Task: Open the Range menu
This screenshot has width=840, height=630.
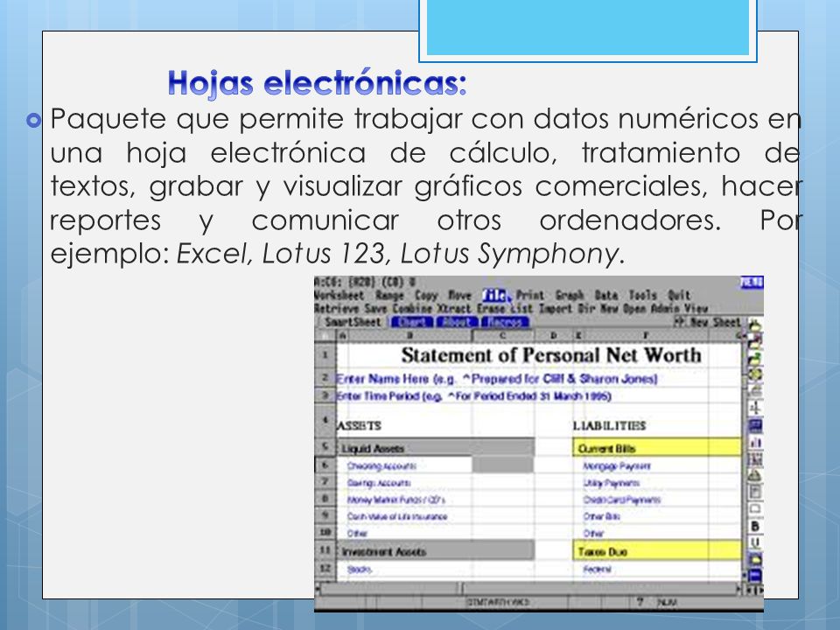Action: tap(389, 295)
